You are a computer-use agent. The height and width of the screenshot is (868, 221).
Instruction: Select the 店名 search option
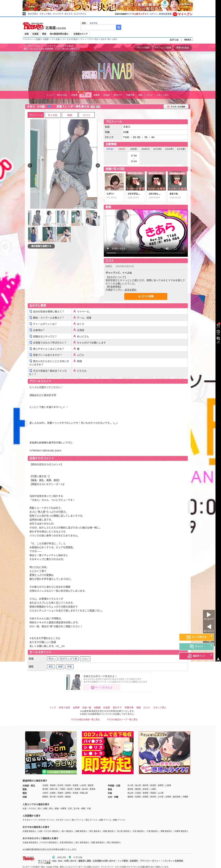click(84, 23)
